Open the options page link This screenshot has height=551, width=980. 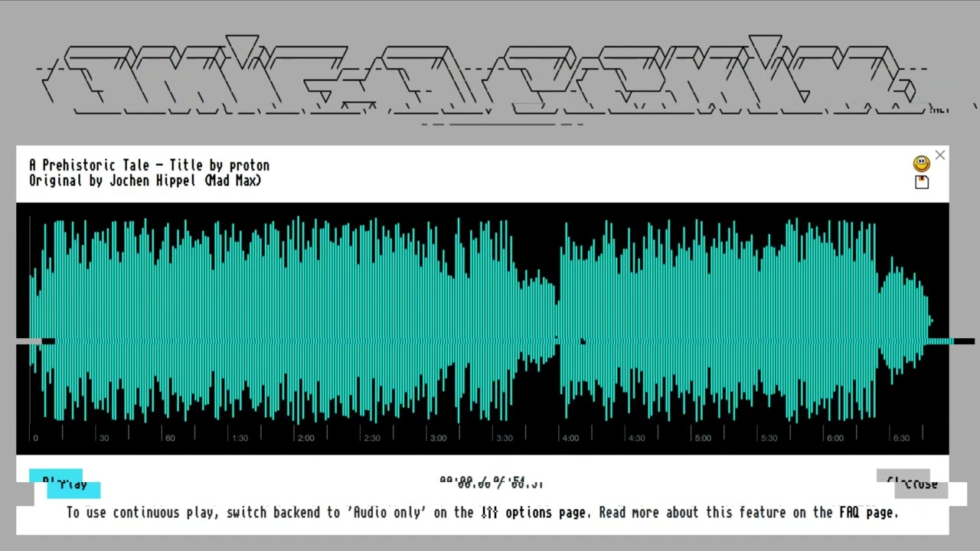click(x=535, y=513)
